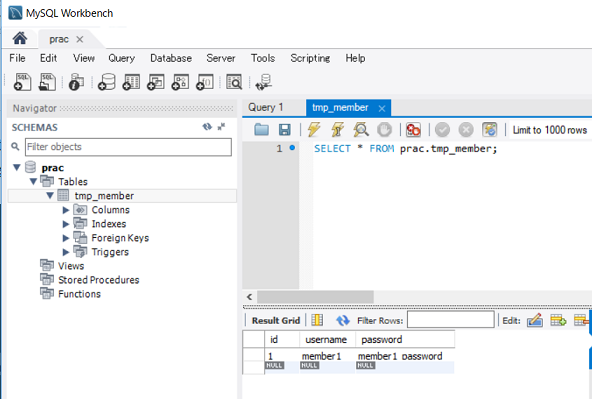Collapse the prac schema node
592x399 pixels.
(x=17, y=167)
